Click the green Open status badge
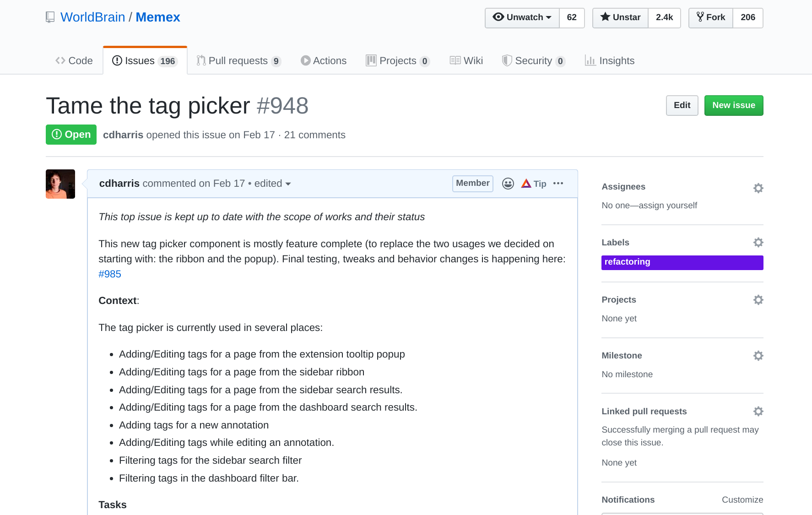The width and height of the screenshot is (812, 515). click(71, 135)
